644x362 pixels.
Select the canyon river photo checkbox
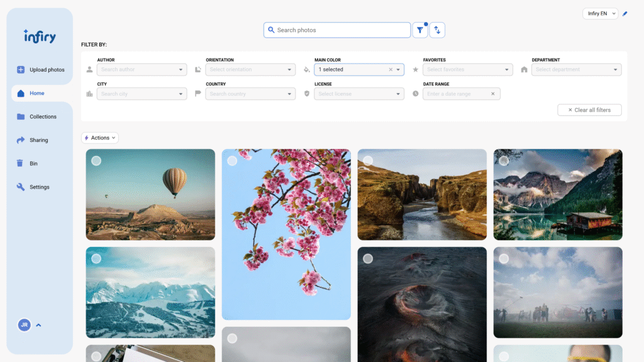coord(368,161)
